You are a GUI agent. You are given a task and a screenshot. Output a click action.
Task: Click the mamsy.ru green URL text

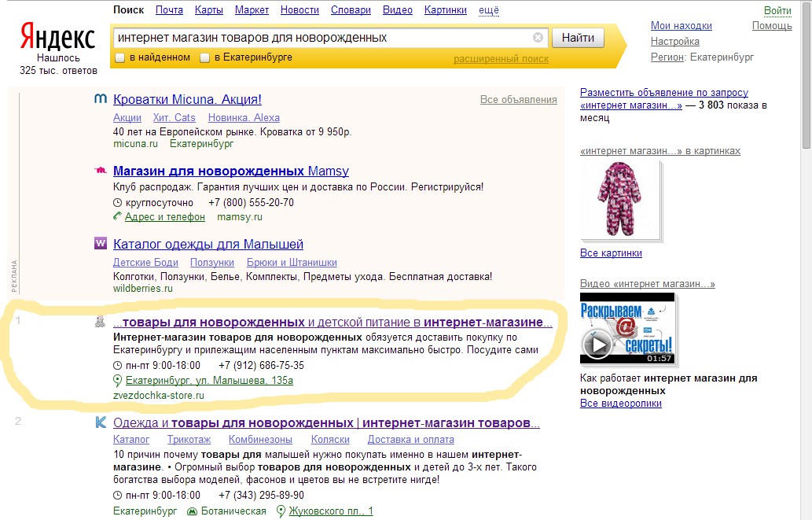[240, 216]
